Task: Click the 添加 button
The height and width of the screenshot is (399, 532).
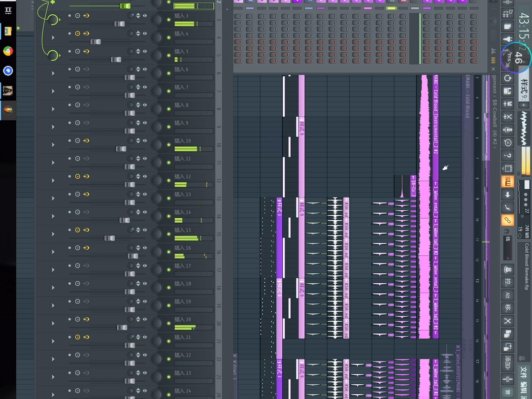Action: 507,363
